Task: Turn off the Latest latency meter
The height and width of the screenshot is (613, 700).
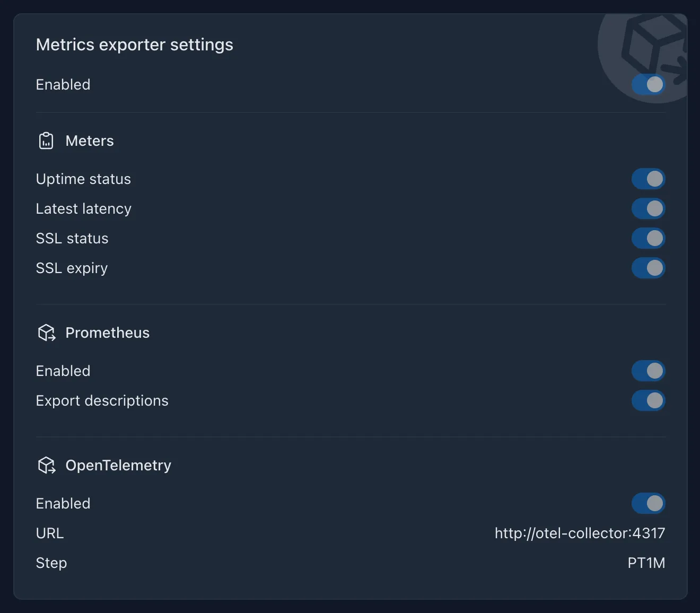Action: pyautogui.click(x=648, y=208)
